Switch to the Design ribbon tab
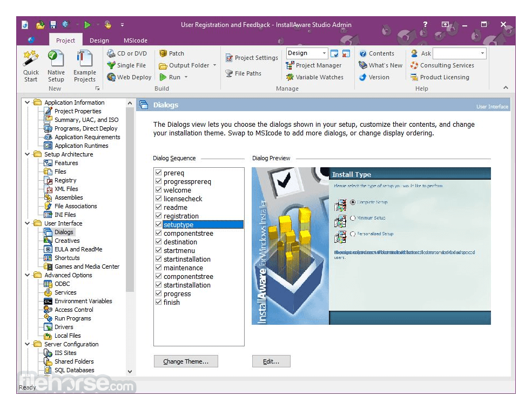The height and width of the screenshot is (410, 532). 99,40
